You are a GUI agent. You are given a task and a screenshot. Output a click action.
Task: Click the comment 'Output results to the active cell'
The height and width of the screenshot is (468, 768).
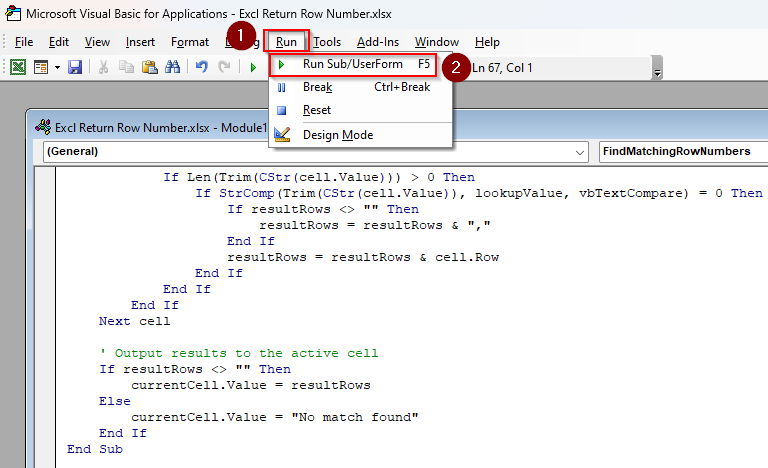coord(239,353)
